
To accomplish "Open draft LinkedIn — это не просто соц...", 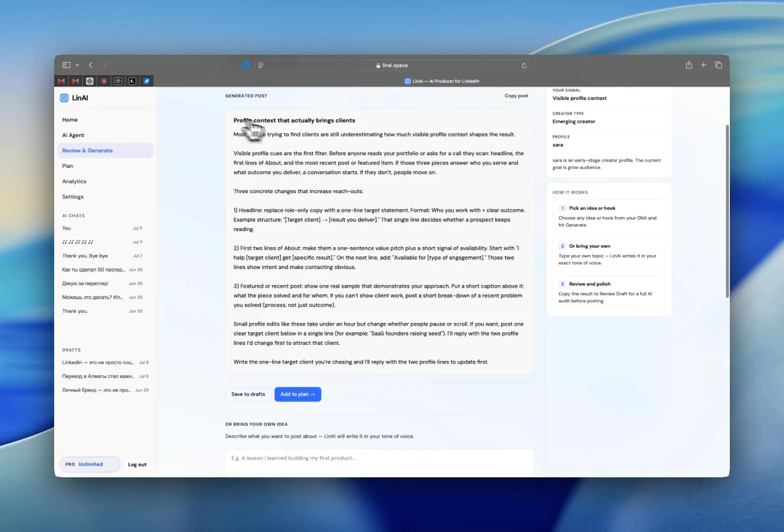I will point(105,363).
